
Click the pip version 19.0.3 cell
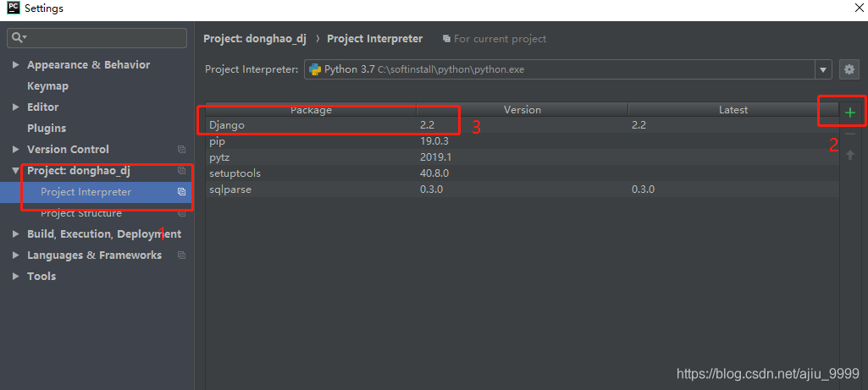pyautogui.click(x=434, y=141)
